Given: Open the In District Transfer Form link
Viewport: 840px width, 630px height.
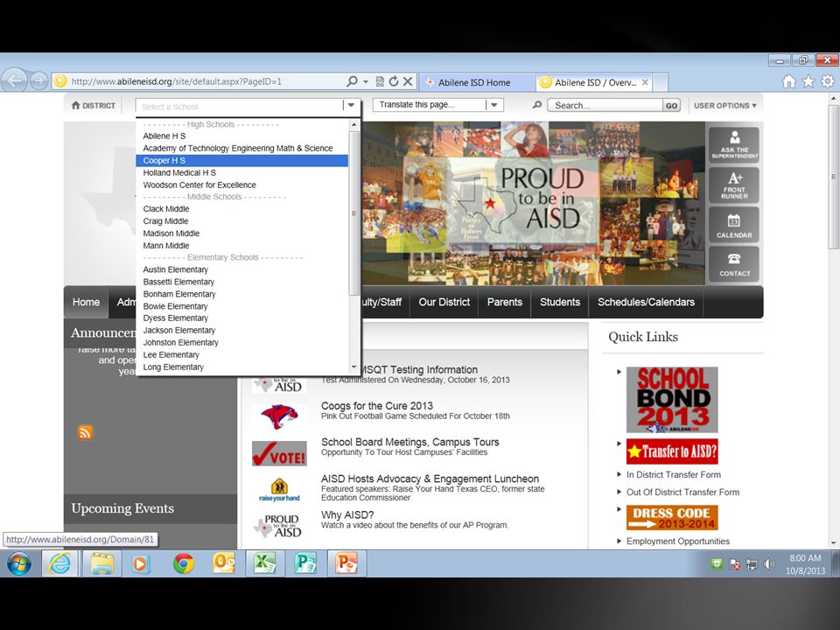Looking at the screenshot, I should [x=674, y=474].
